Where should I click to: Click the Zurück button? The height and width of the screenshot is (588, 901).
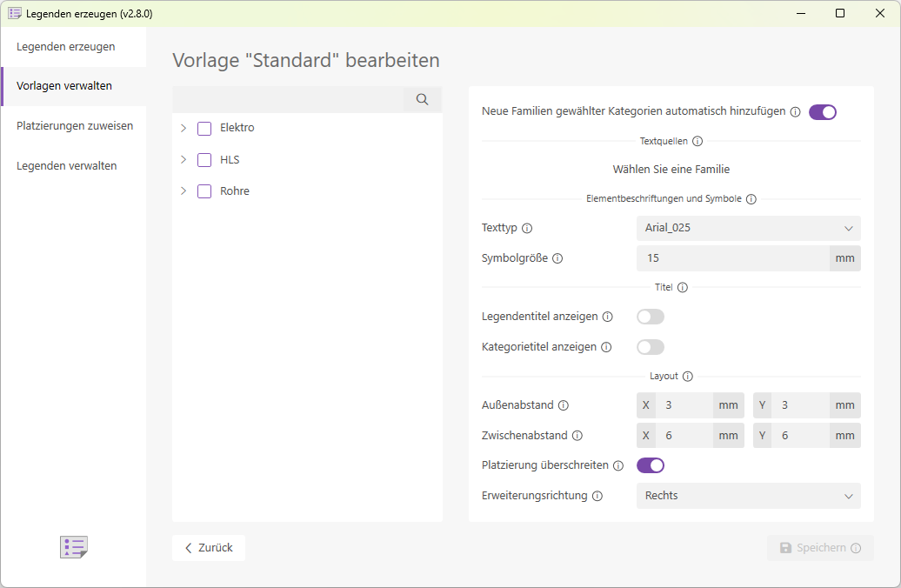[x=208, y=547]
